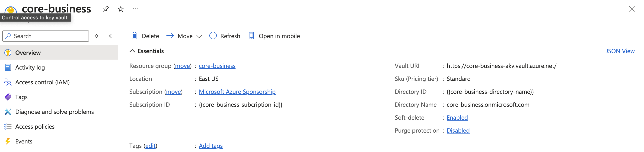Click the Soft-delete Enabled link
The width and height of the screenshot is (644, 152).
tap(457, 118)
